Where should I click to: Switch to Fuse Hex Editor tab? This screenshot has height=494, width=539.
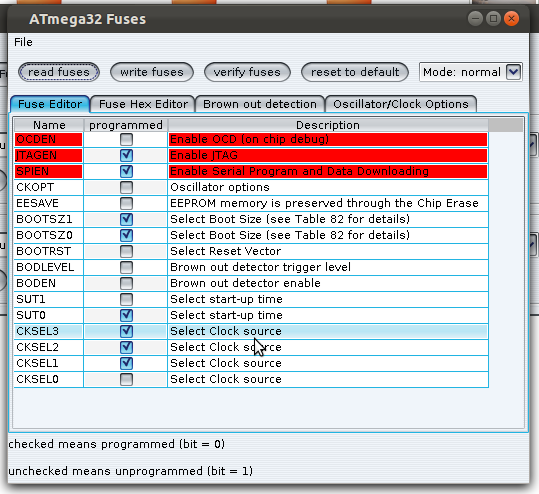tap(143, 104)
